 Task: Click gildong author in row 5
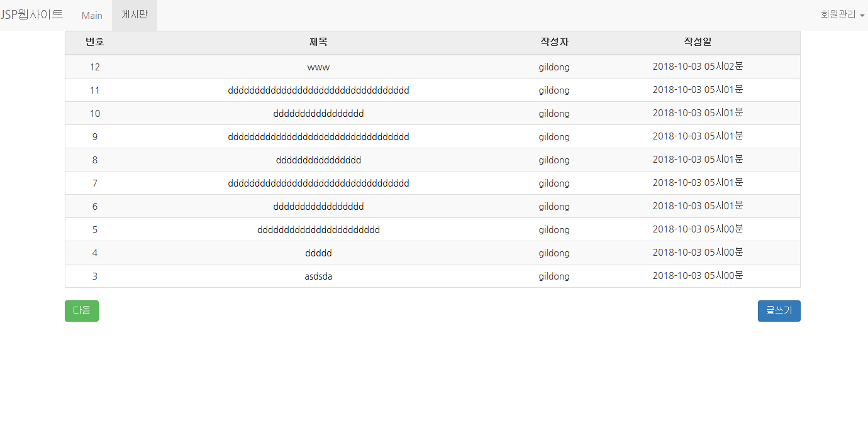pos(554,229)
